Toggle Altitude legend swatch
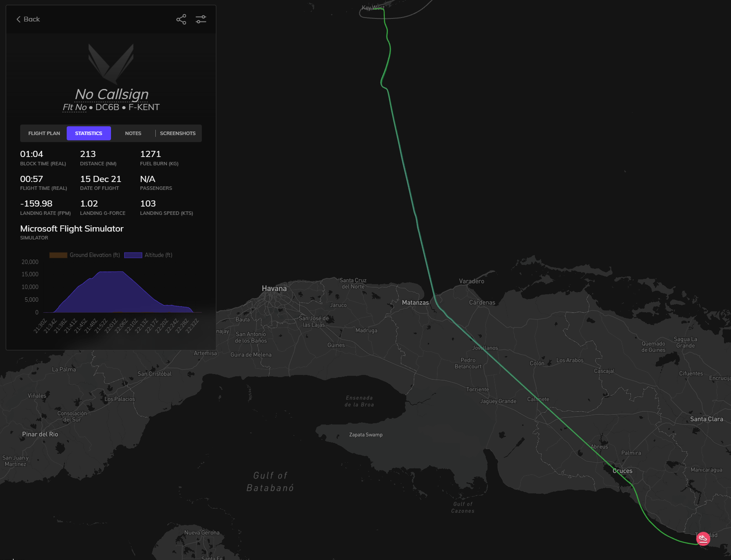This screenshot has width=731, height=560. pyautogui.click(x=133, y=255)
